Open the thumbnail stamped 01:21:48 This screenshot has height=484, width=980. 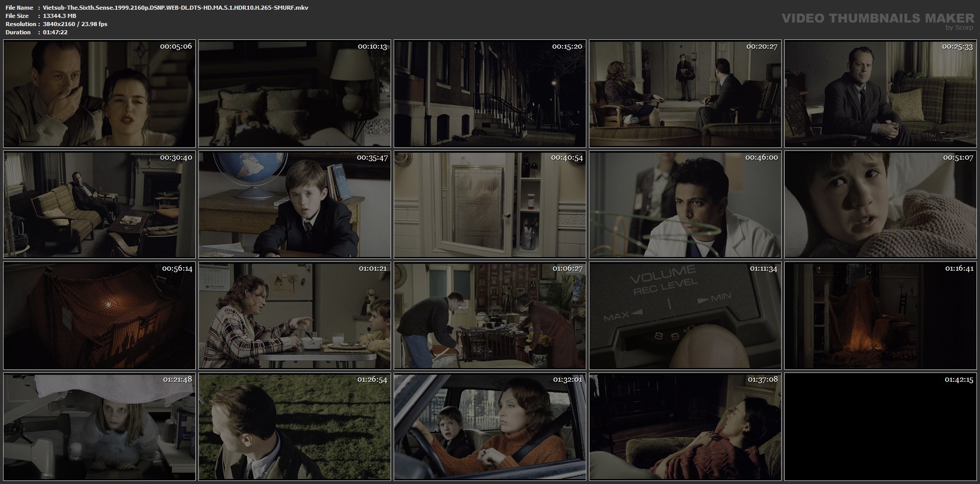click(x=99, y=427)
